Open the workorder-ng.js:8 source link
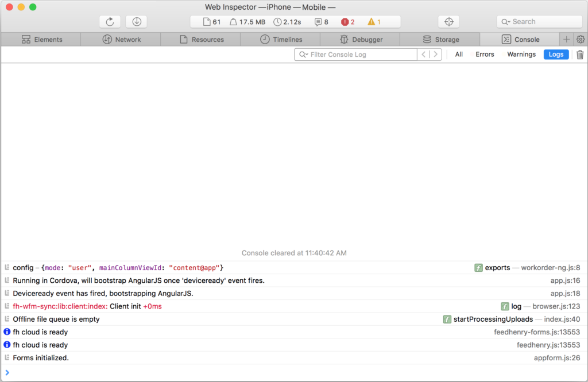 coord(550,268)
